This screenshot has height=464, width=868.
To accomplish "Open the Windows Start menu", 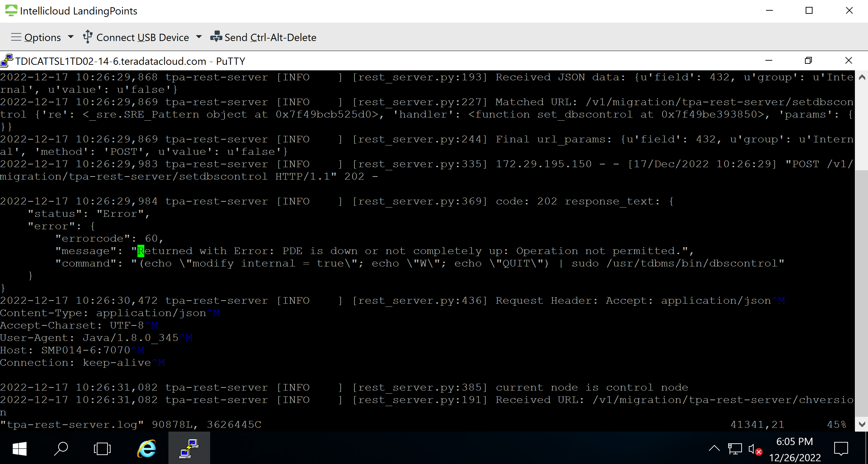I will click(x=20, y=449).
